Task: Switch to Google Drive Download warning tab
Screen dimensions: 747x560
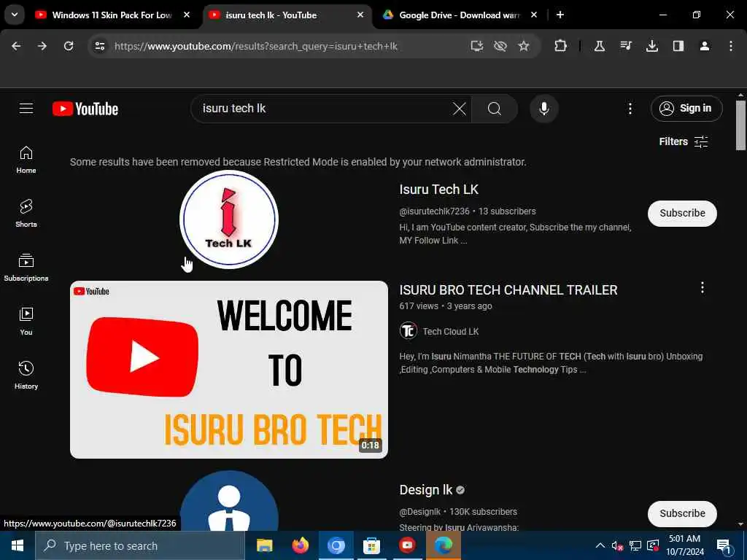Action: [x=460, y=15]
